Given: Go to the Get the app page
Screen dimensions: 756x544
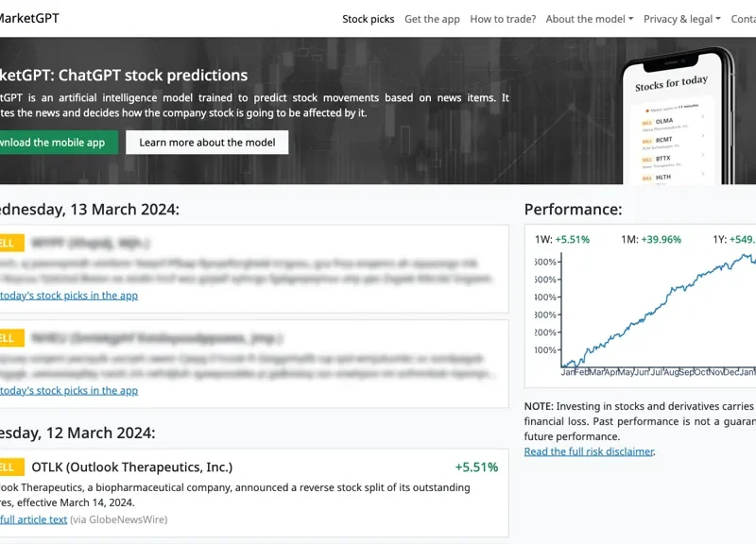Looking at the screenshot, I should pos(432,19).
